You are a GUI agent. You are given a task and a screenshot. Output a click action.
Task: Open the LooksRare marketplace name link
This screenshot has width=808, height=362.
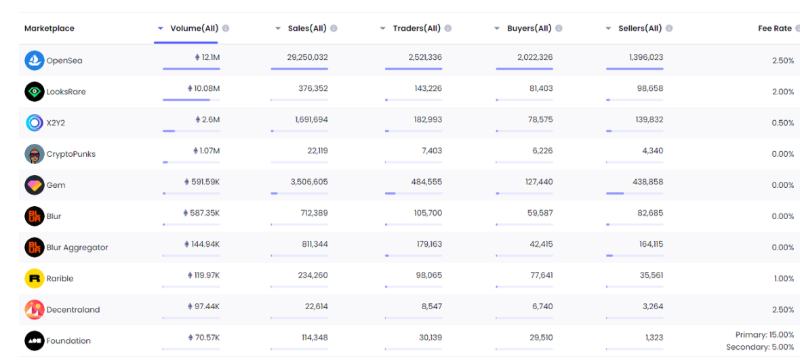pos(66,92)
